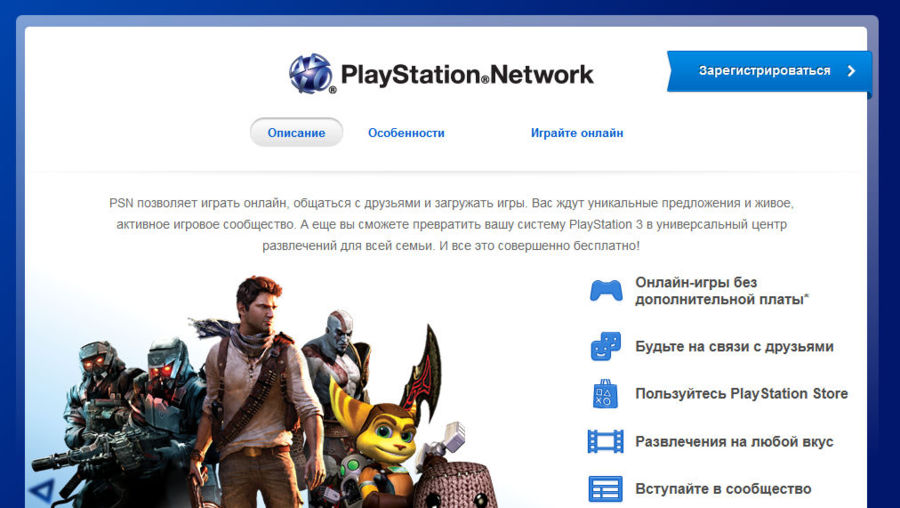Image resolution: width=900 pixels, height=508 pixels.
Task: Click the Зарегистрироваться button
Action: pos(769,71)
